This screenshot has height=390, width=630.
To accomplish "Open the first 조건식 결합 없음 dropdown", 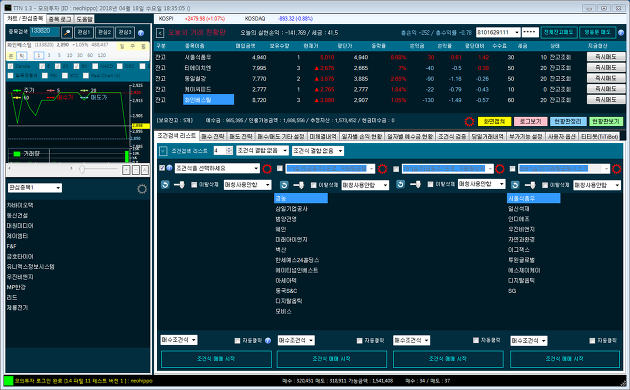I will [262, 151].
